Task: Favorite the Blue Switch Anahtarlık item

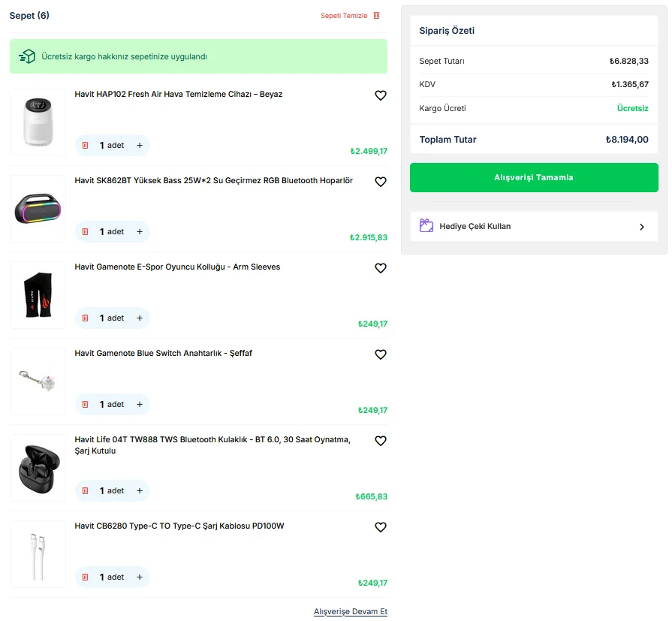Action: tap(381, 354)
